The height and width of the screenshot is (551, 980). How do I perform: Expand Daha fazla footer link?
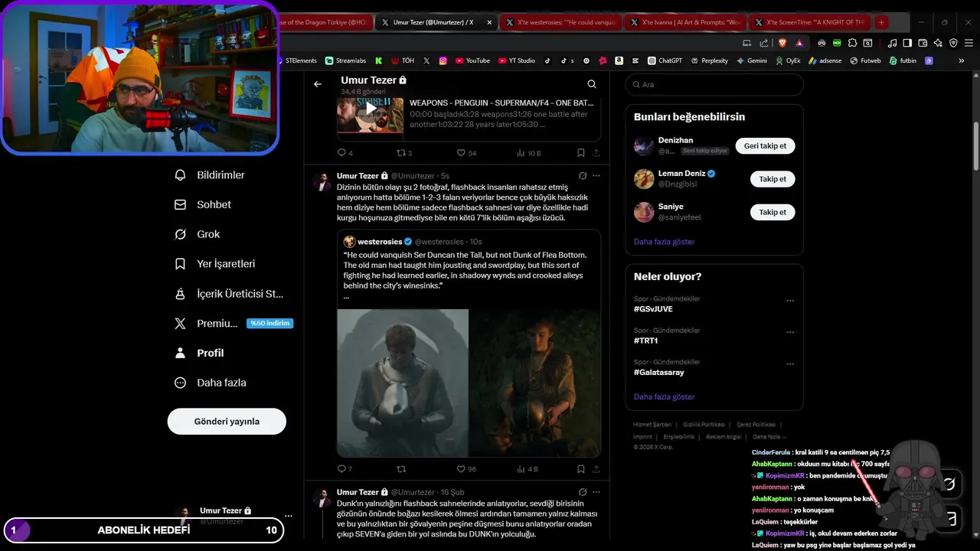[x=769, y=437]
